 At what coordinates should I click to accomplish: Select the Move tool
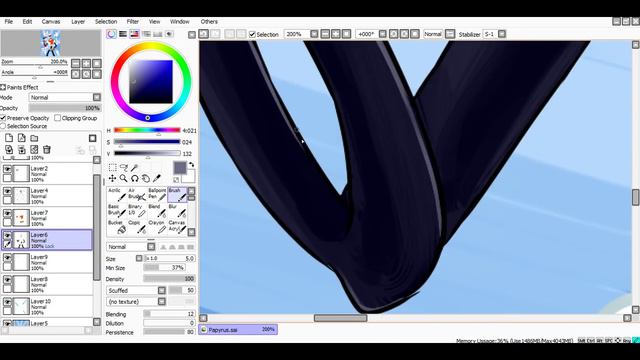coord(113,178)
